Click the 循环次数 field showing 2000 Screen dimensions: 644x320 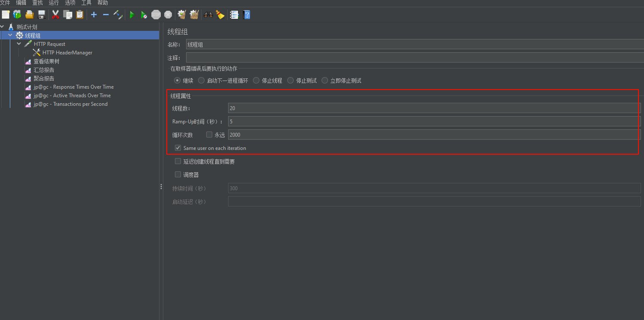434,135
